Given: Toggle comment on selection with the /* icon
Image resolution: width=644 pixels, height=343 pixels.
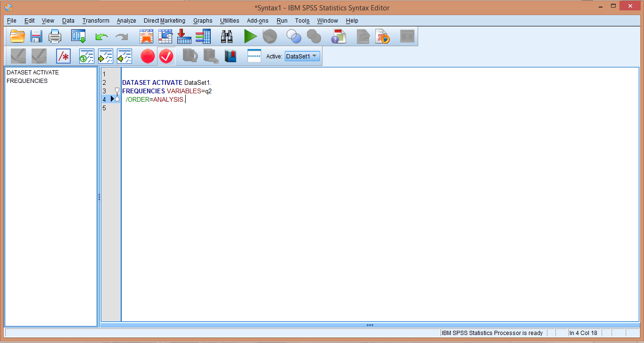Looking at the screenshot, I should click(x=63, y=56).
